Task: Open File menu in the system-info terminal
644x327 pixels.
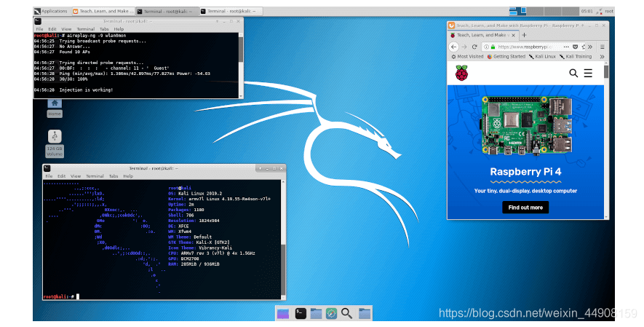Action: [x=49, y=176]
